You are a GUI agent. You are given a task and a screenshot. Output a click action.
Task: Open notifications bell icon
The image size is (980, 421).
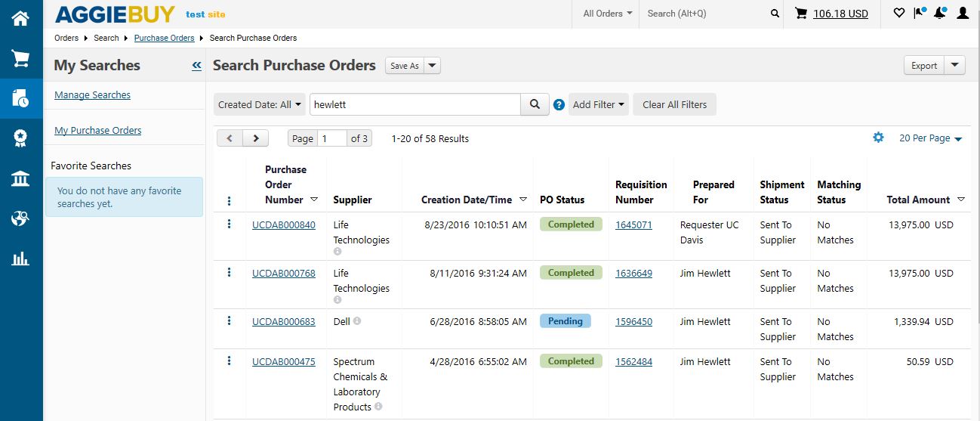[x=940, y=13]
